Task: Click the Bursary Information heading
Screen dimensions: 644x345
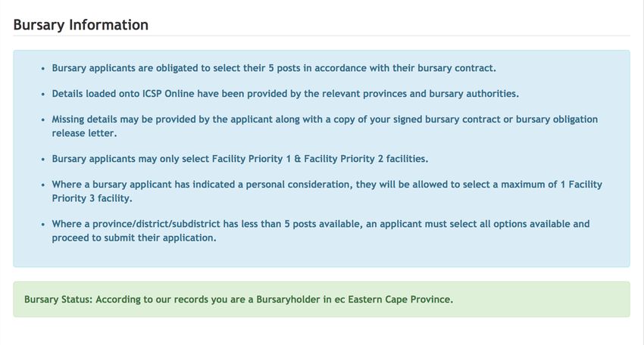Action: tap(81, 25)
